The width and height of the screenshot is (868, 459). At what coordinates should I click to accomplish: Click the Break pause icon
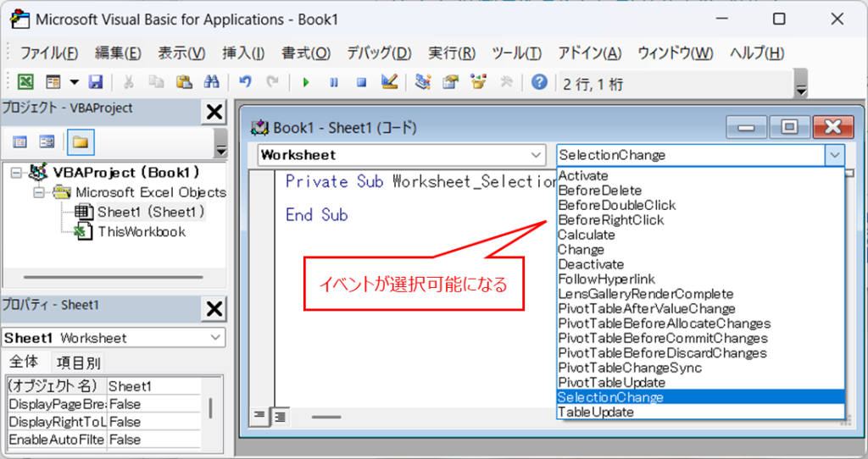tap(334, 83)
